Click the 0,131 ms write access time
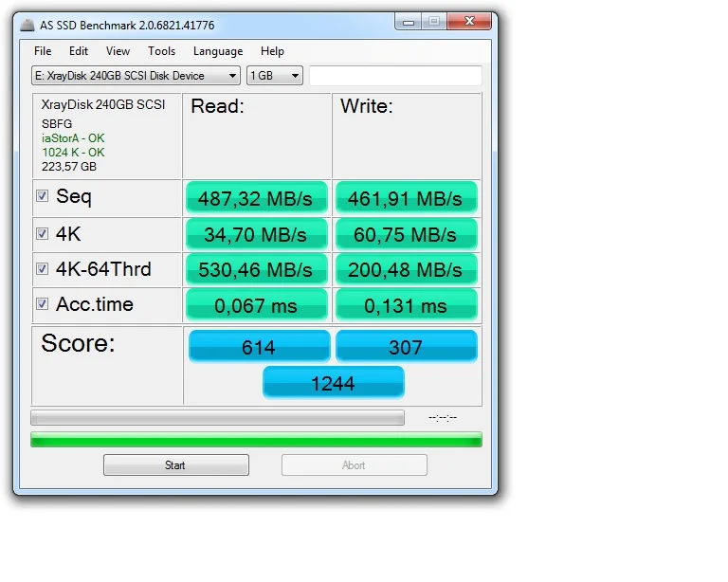728x582 pixels. pyautogui.click(x=407, y=305)
